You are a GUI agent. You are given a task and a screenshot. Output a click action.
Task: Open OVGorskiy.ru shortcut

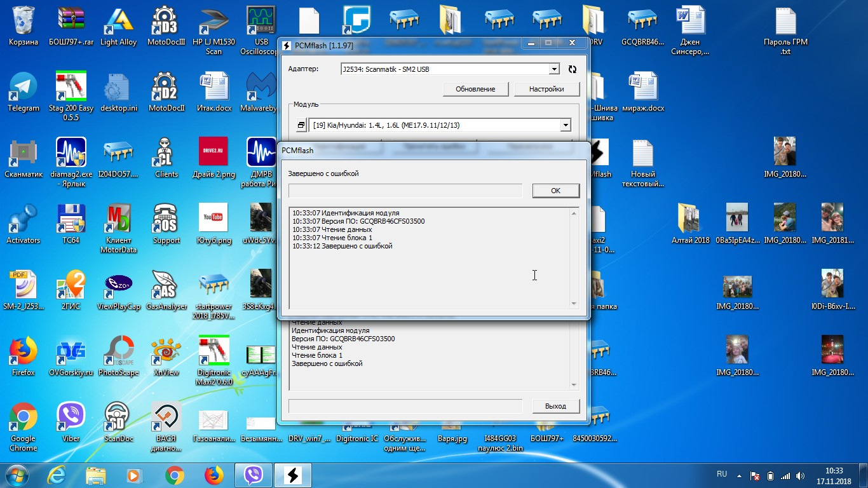pyautogui.click(x=71, y=357)
